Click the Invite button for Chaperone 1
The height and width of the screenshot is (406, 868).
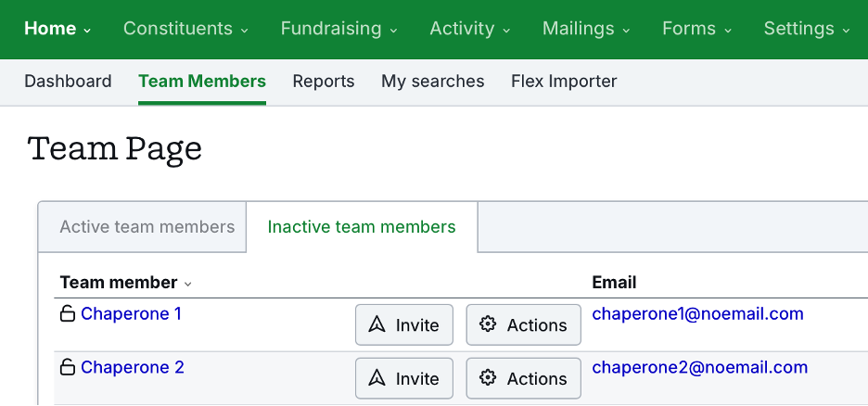tap(403, 324)
